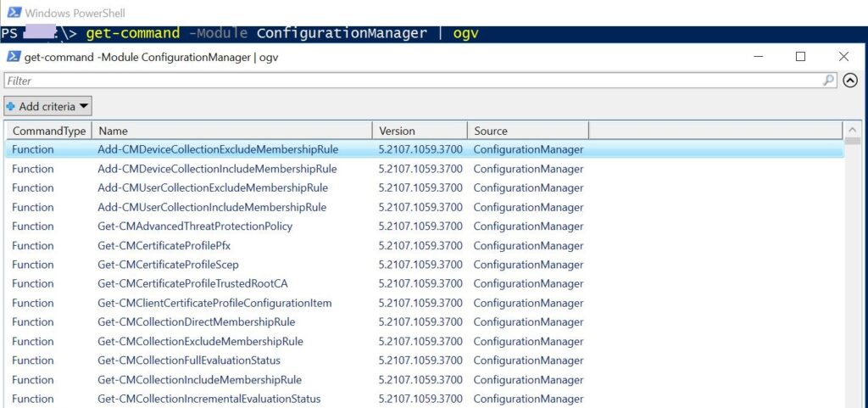Click ConfigurationManager text in console command
868x408 pixels.
click(x=342, y=33)
